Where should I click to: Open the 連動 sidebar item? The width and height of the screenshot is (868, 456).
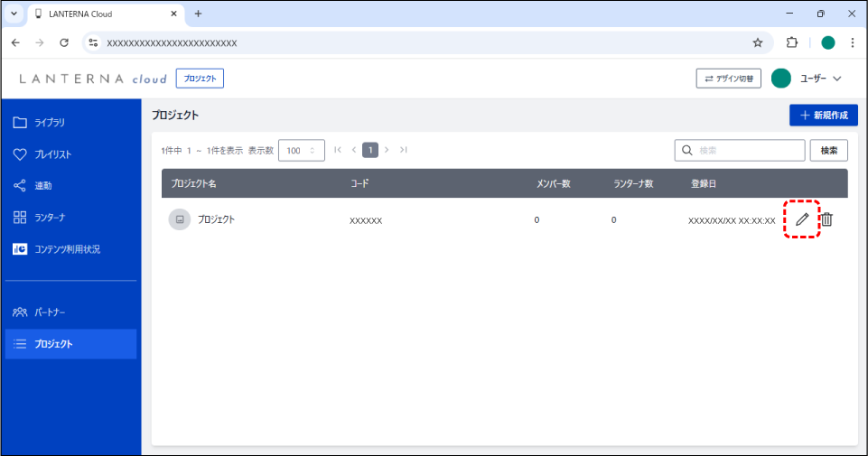click(x=43, y=186)
